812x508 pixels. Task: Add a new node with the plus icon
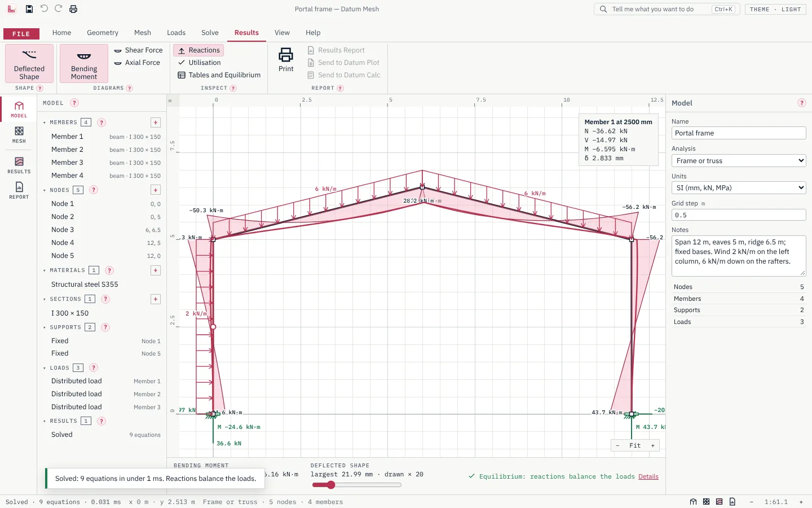coord(156,190)
